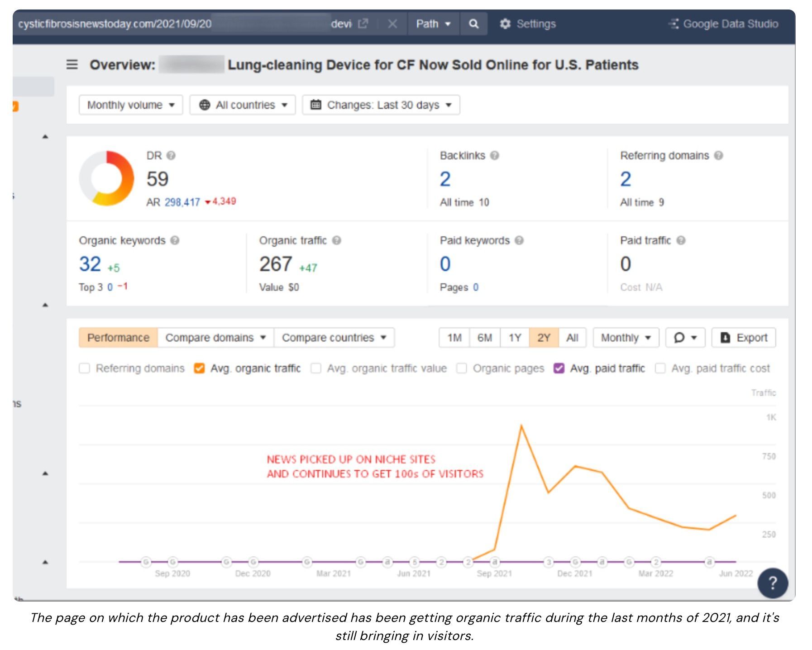Click the Organic traffic info icon
812x650 pixels.
tap(336, 240)
